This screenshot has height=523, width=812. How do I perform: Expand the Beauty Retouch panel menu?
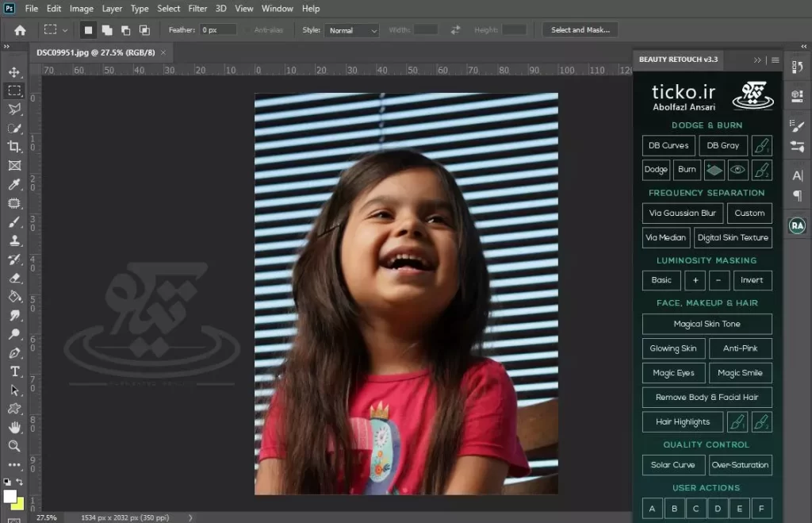point(775,60)
